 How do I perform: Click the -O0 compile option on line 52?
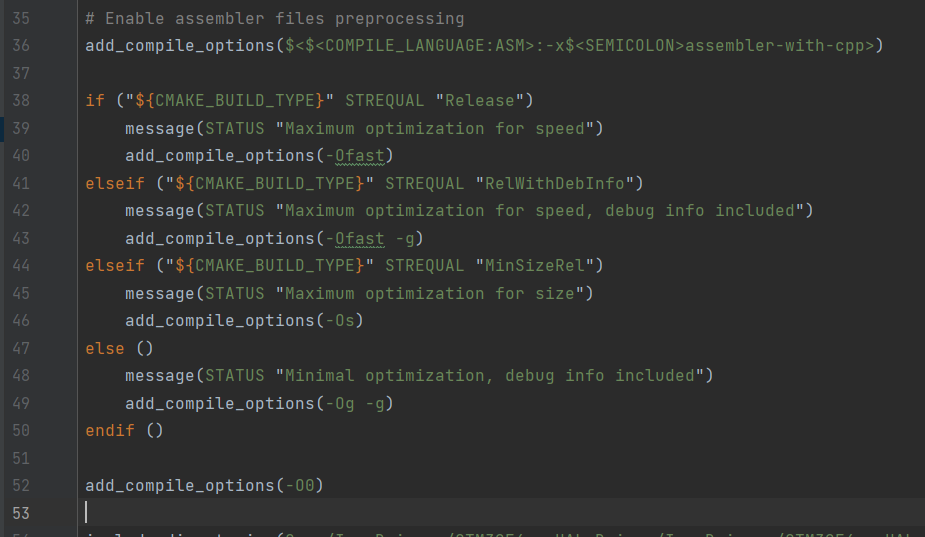300,486
